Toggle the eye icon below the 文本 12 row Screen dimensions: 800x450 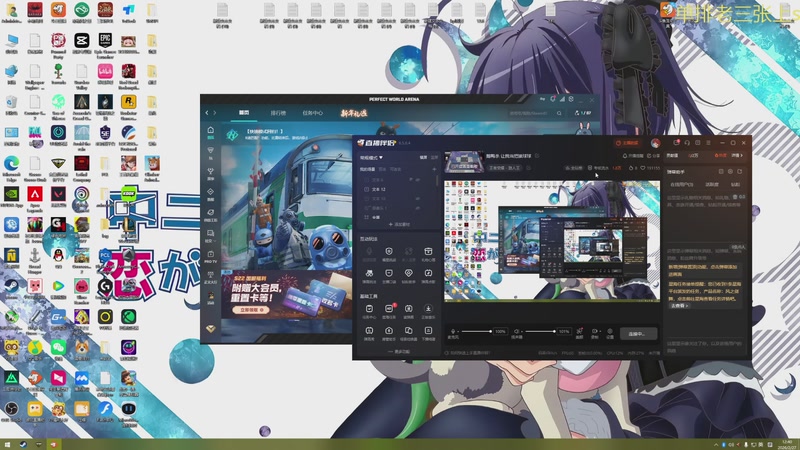[418, 198]
